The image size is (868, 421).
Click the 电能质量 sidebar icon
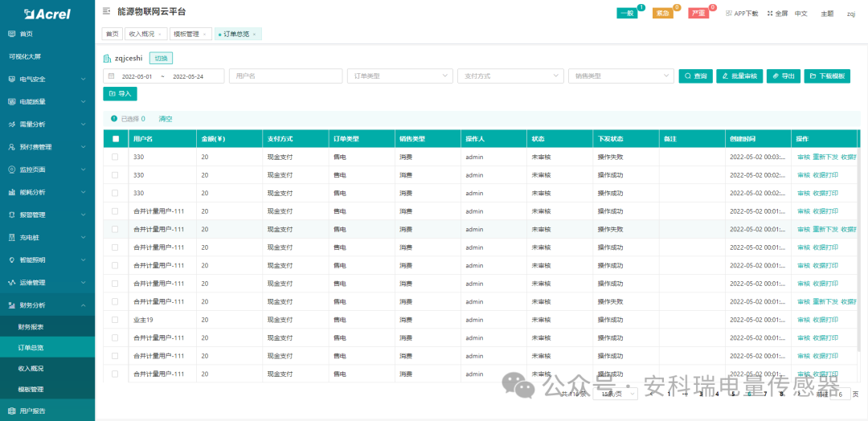(x=11, y=102)
